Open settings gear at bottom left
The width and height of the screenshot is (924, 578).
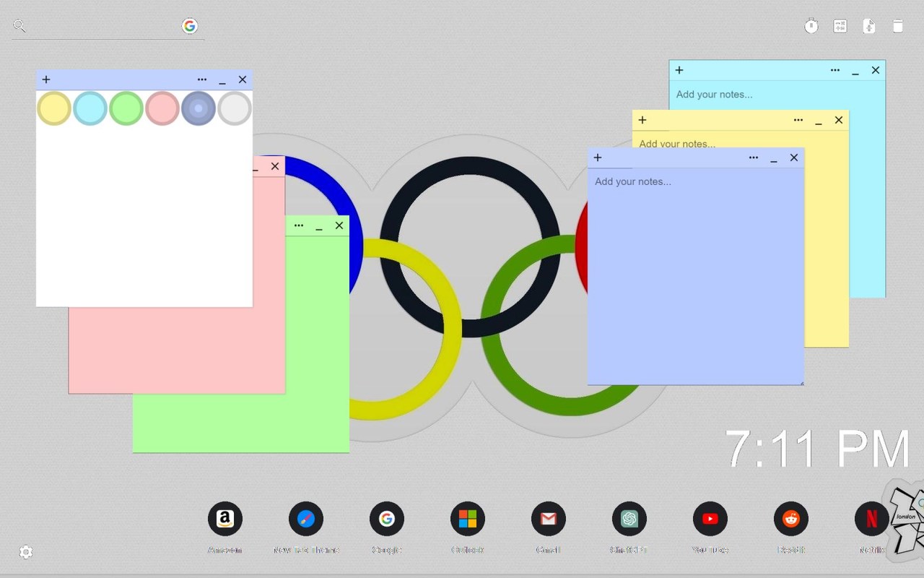pyautogui.click(x=26, y=553)
